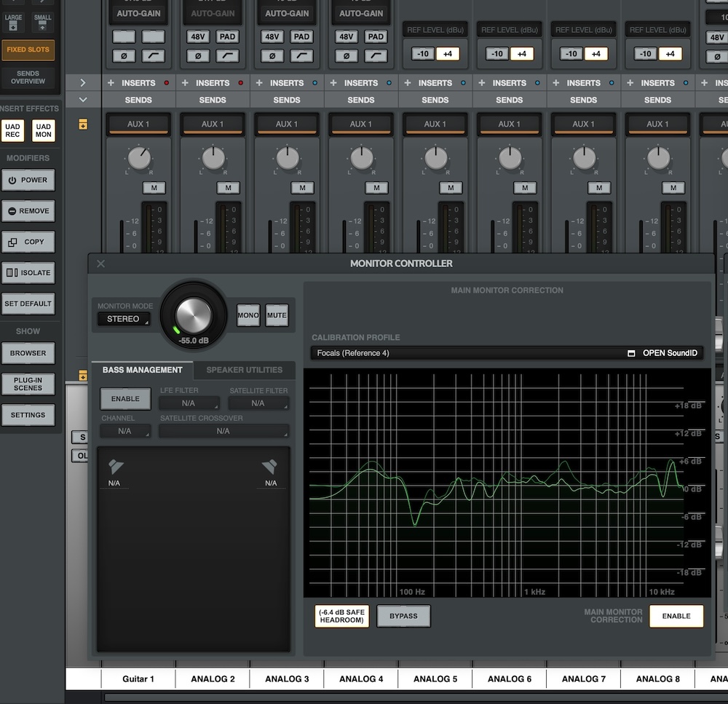The image size is (728, 704).
Task: Invert phase on ANALOG 3 channel
Action: (272, 56)
